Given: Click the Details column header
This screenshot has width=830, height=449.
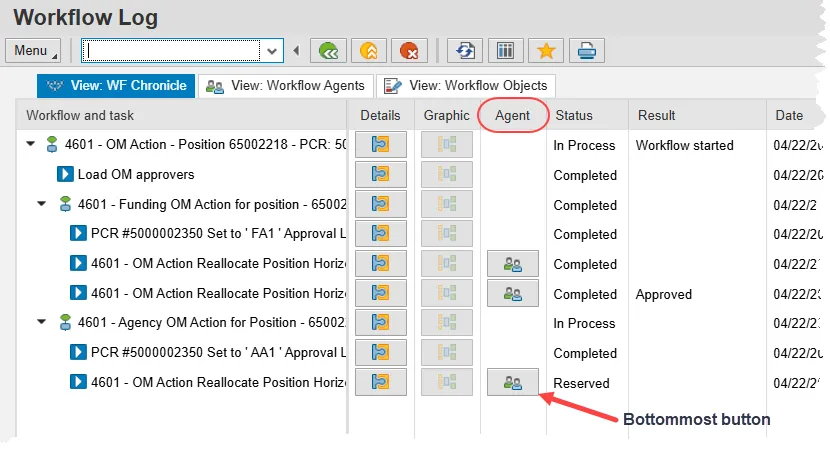Looking at the screenshot, I should (380, 115).
